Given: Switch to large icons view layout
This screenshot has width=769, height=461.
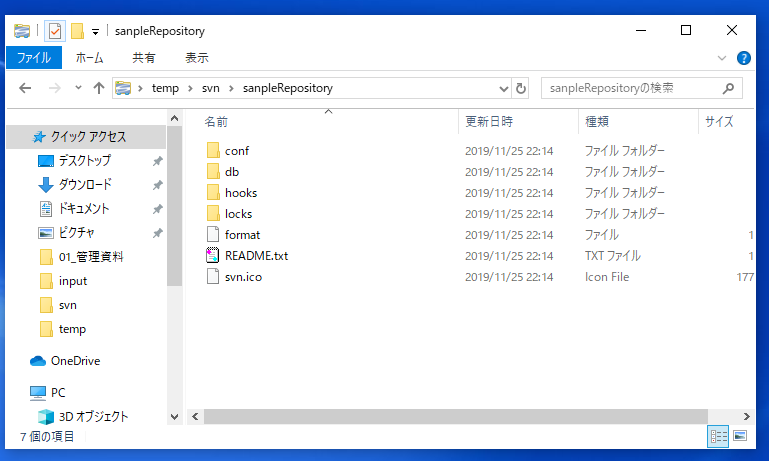Looking at the screenshot, I should 740,435.
